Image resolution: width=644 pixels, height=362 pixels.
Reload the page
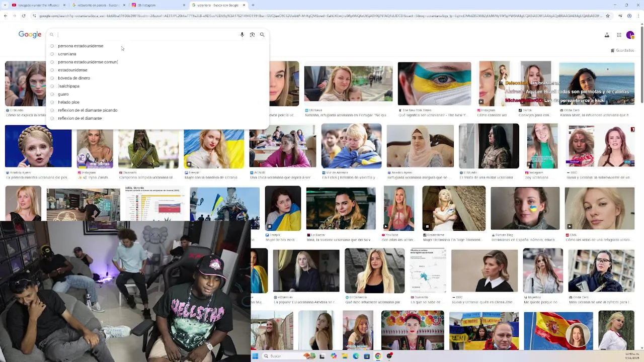coord(24,16)
